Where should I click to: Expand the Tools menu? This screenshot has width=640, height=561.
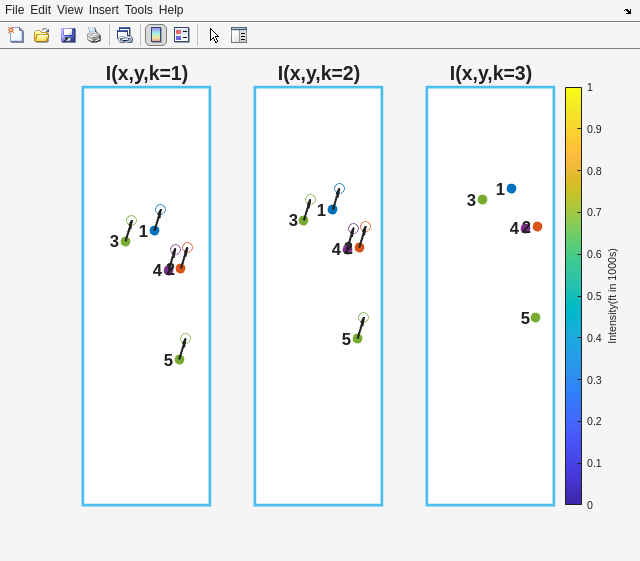pos(139,10)
